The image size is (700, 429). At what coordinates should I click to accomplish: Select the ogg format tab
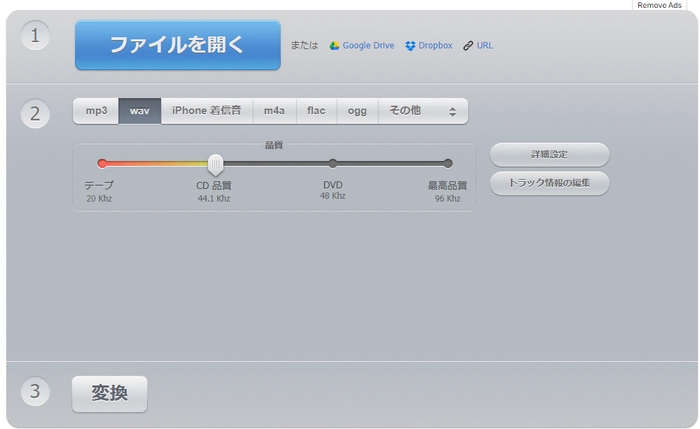tap(357, 111)
